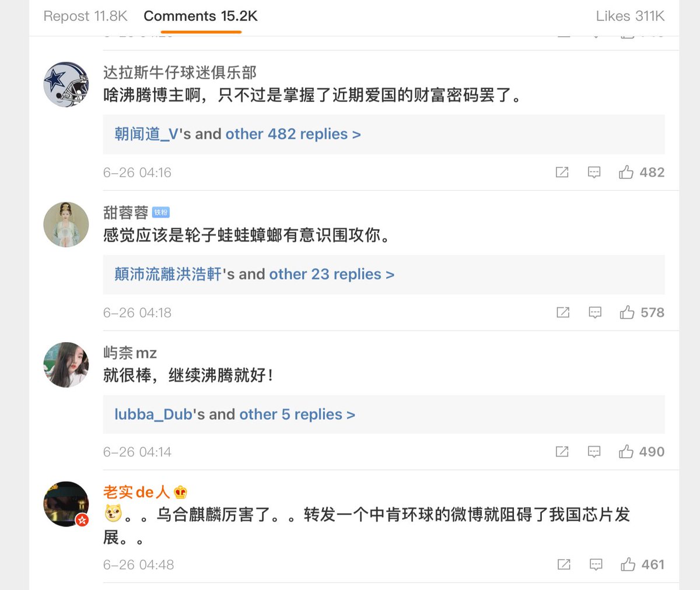This screenshot has height=590, width=700.
Task: Reply to the 老实de人 comment
Action: point(596,564)
